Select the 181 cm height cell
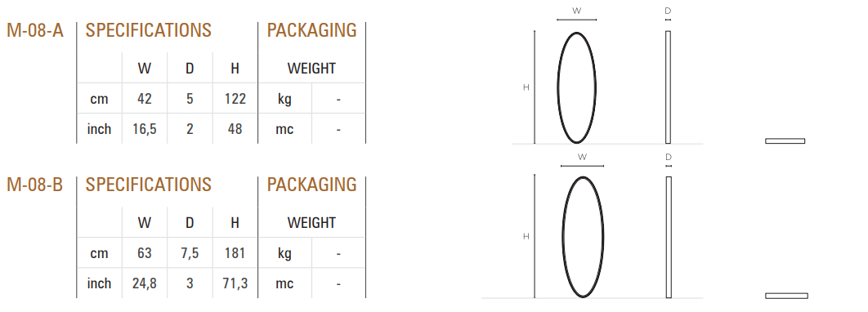 tap(235, 253)
